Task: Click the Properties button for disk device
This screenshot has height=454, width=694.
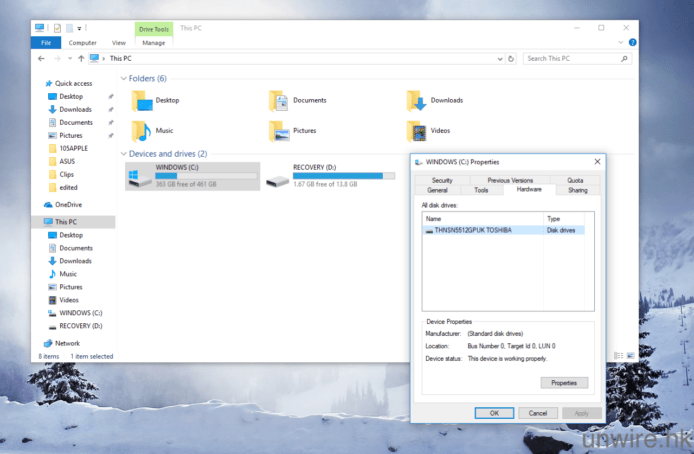Action: (564, 383)
